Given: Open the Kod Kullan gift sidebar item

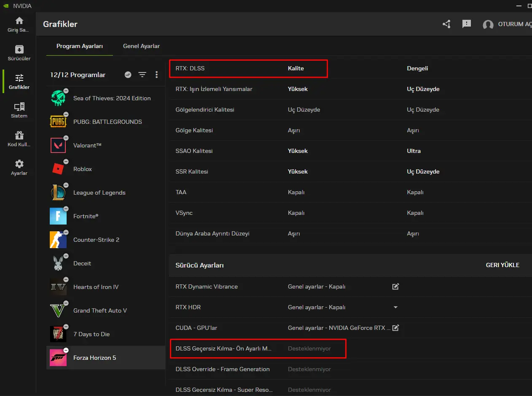Looking at the screenshot, I should (x=19, y=139).
